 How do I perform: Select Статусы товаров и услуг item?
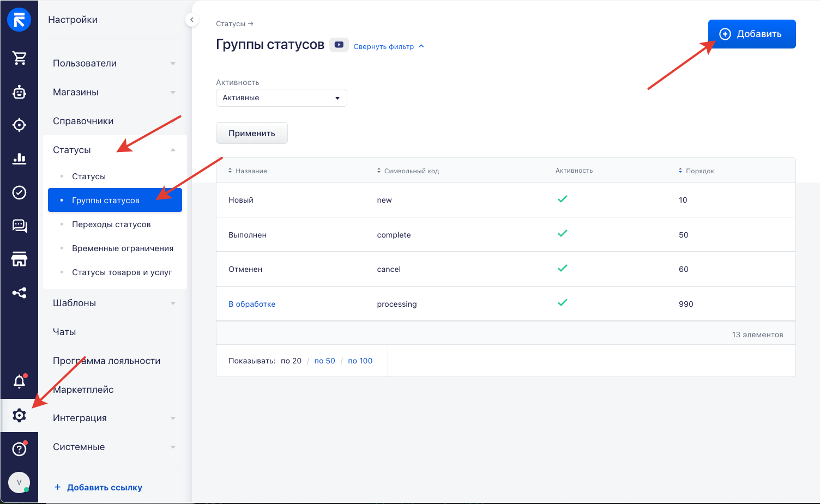pos(122,272)
